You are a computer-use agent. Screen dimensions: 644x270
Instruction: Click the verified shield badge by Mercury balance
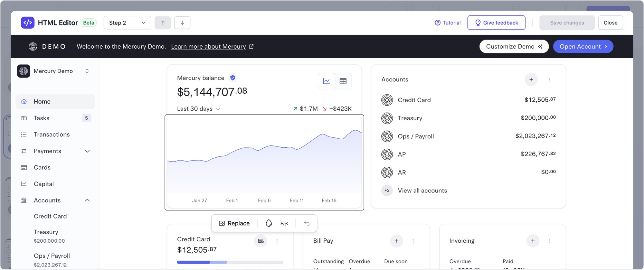point(233,78)
